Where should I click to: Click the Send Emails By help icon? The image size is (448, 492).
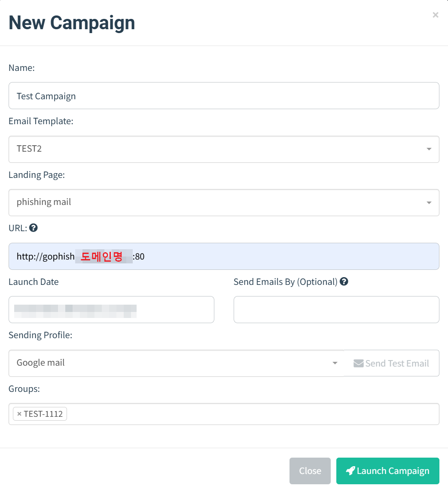pyautogui.click(x=344, y=281)
